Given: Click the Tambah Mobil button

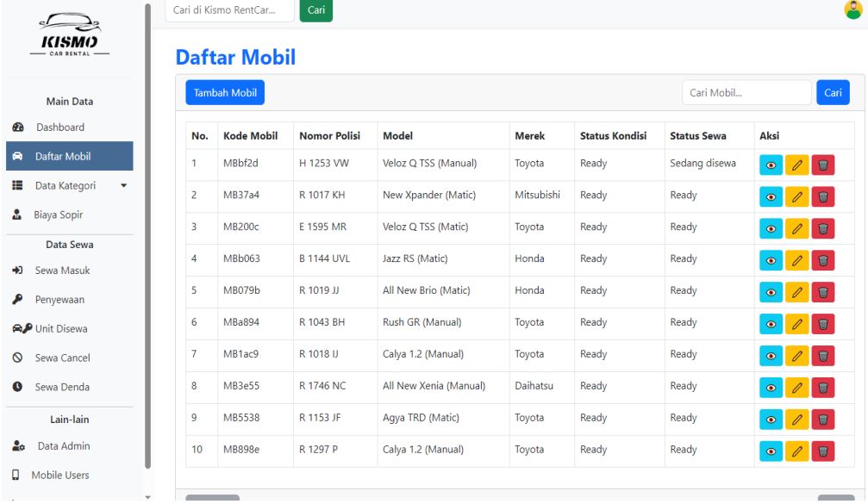Looking at the screenshot, I should coord(225,93).
